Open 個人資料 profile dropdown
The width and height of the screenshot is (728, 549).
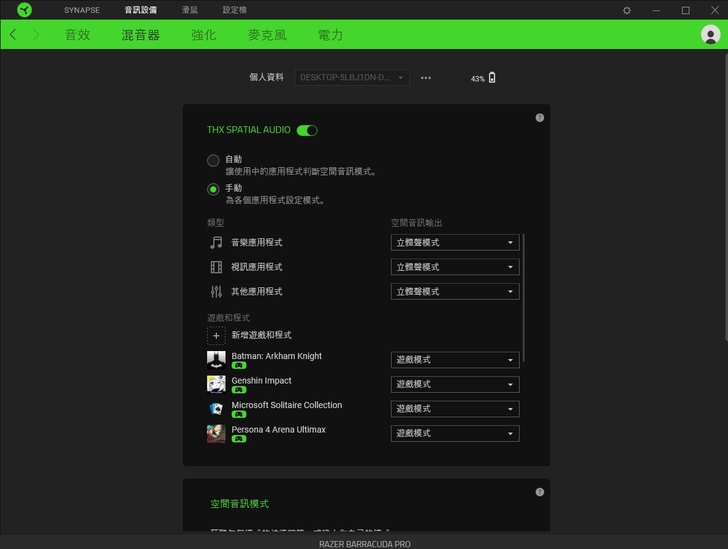click(x=352, y=78)
